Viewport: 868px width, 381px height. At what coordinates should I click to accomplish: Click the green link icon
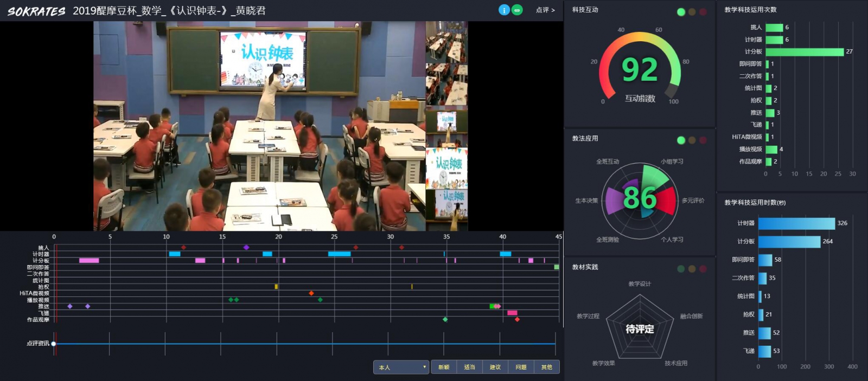(517, 10)
